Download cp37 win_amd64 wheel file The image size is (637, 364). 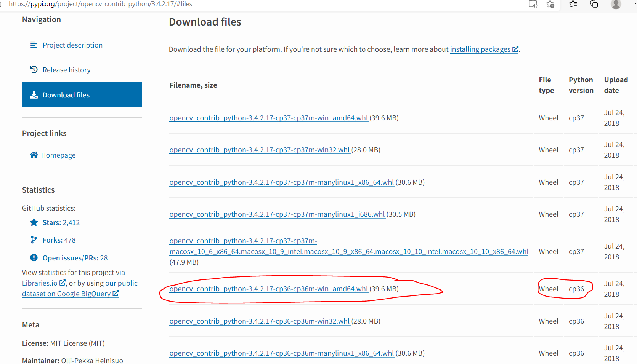269,118
